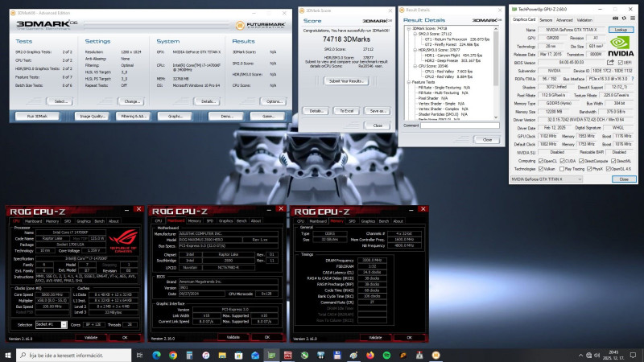Click Result Details scrollbar up arrow
The width and height of the screenshot is (644, 362).
(x=496, y=29)
